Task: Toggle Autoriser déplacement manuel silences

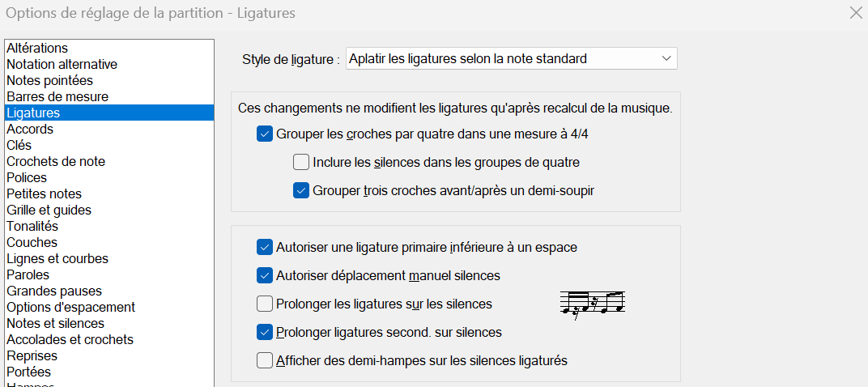Action: (x=265, y=276)
